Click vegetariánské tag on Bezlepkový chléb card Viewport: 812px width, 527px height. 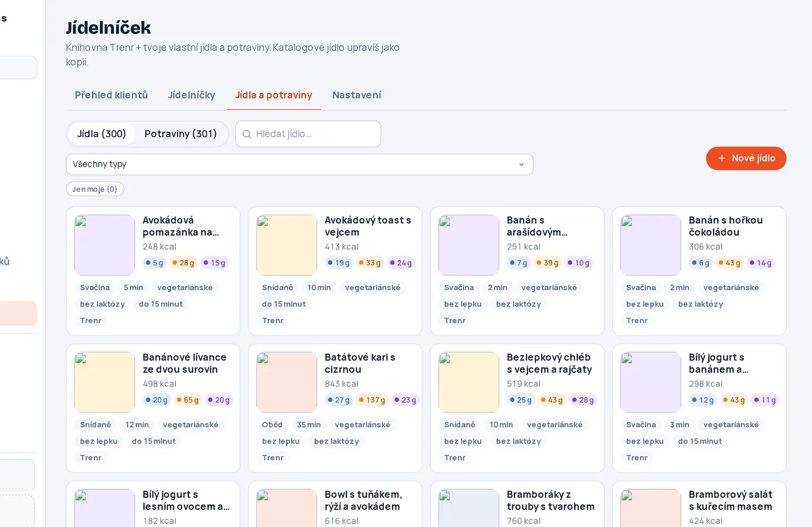(x=554, y=425)
